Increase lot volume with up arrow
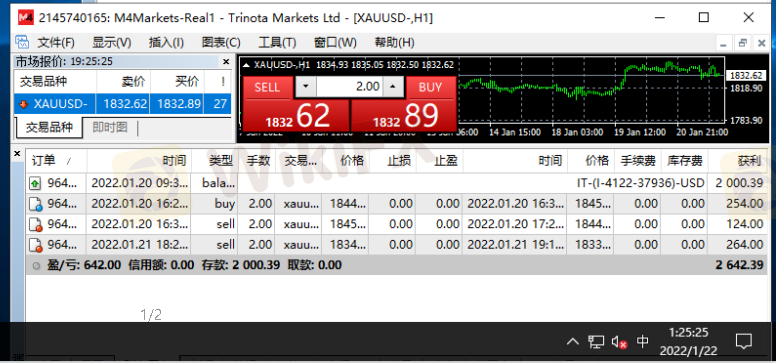This screenshot has height=363, width=776. click(x=393, y=87)
